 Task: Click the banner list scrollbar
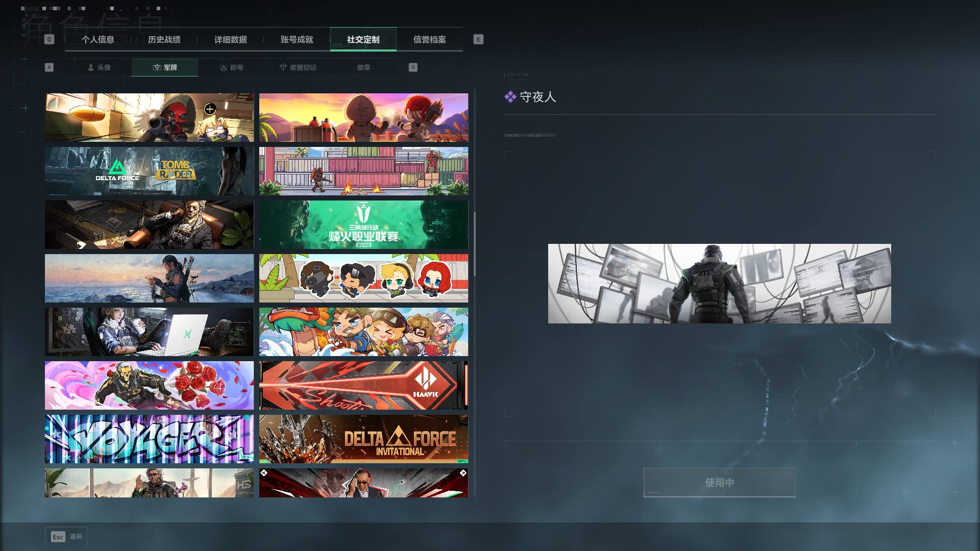[x=475, y=244]
